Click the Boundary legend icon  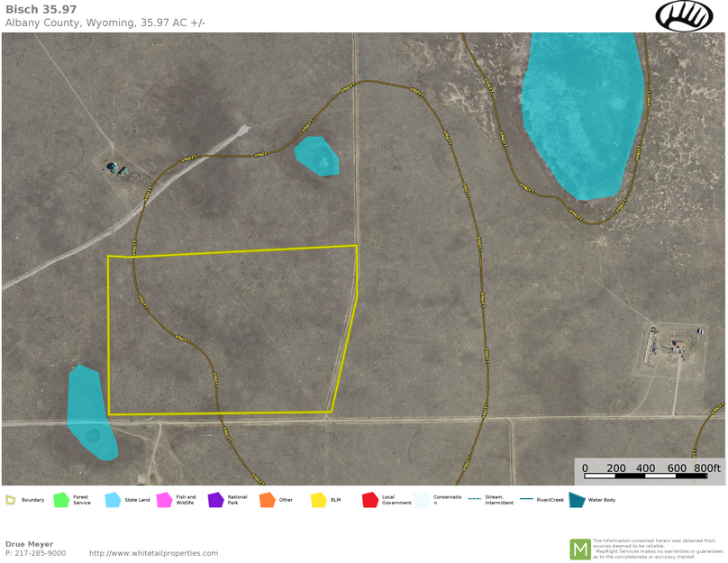point(10,500)
